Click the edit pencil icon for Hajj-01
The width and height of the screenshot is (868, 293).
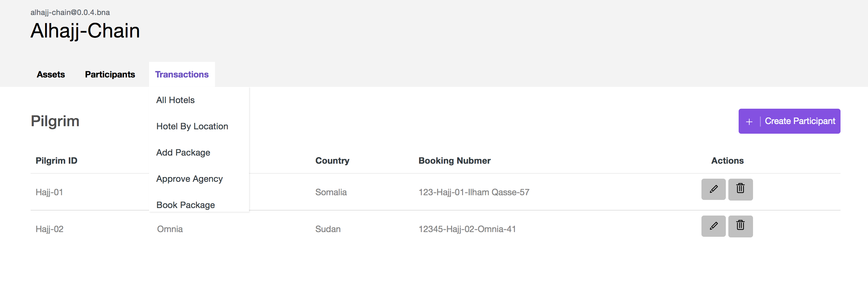point(713,189)
